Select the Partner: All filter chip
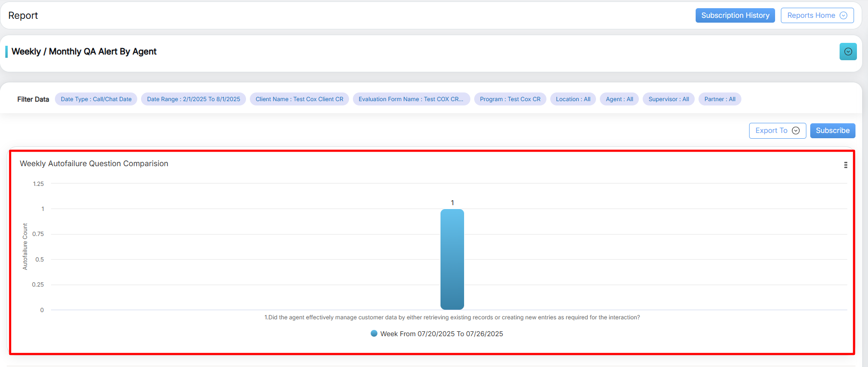The height and width of the screenshot is (367, 868). tap(720, 99)
